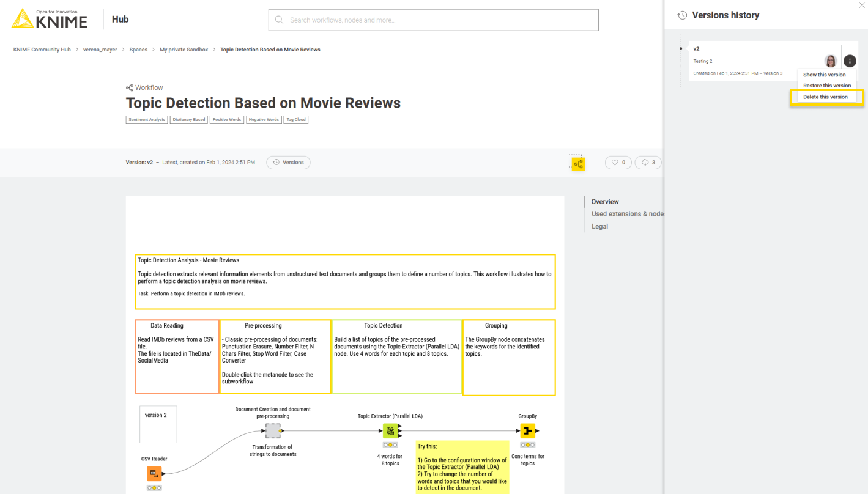Open the three-dot menu for version v2
Screen dimensions: 868x494
[x=849, y=61]
